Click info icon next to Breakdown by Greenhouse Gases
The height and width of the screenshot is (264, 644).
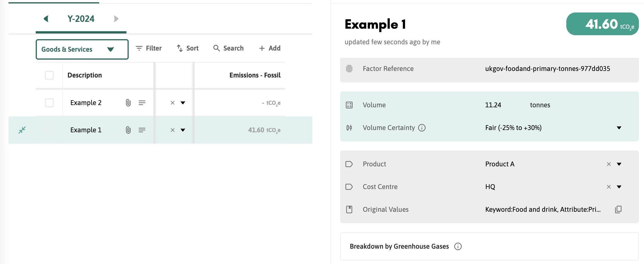coord(458,246)
